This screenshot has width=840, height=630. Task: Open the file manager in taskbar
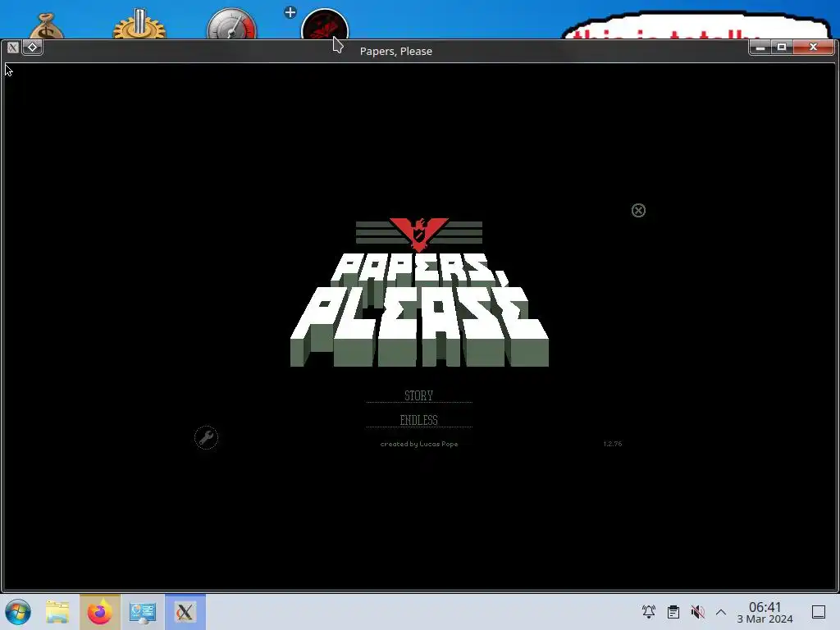point(57,612)
